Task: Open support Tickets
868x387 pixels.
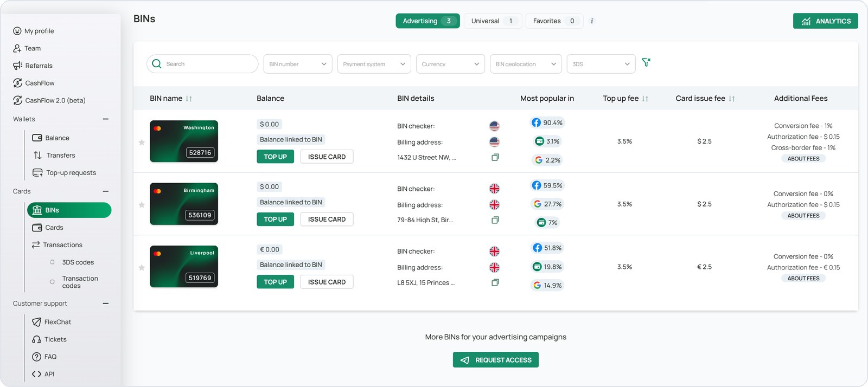Action: [x=49, y=339]
